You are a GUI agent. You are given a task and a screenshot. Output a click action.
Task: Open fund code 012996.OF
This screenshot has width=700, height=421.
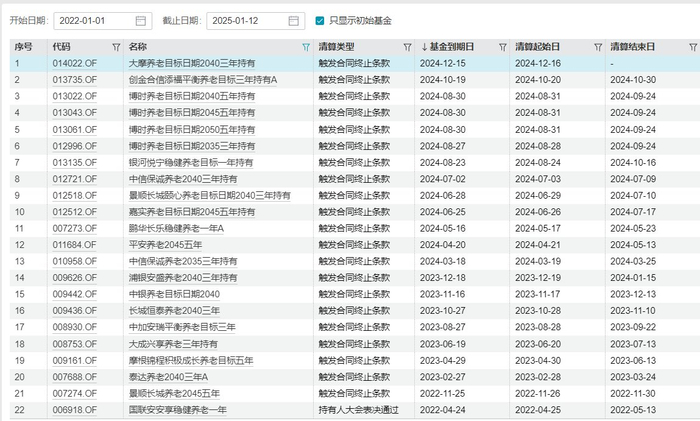coord(75,146)
